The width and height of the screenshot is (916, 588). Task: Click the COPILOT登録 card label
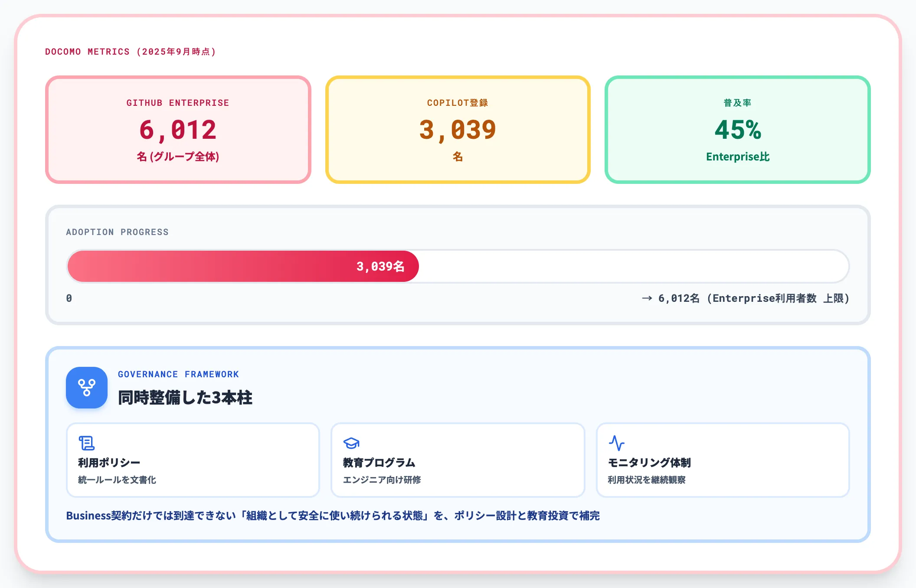click(458, 103)
